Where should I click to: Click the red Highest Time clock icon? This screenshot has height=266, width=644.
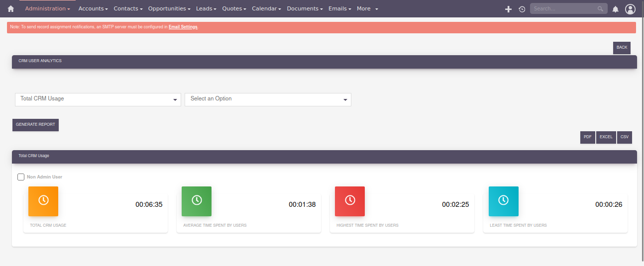tap(350, 201)
